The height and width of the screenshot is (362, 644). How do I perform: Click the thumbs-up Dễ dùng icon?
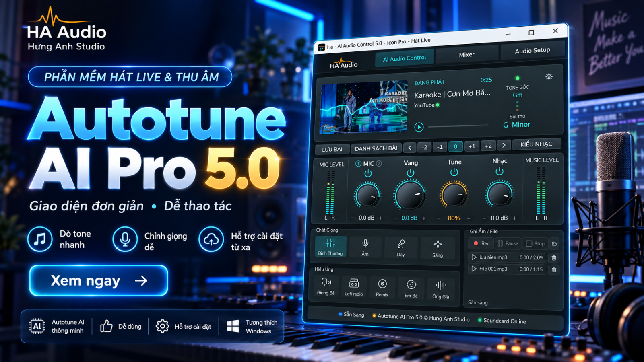pos(106,326)
